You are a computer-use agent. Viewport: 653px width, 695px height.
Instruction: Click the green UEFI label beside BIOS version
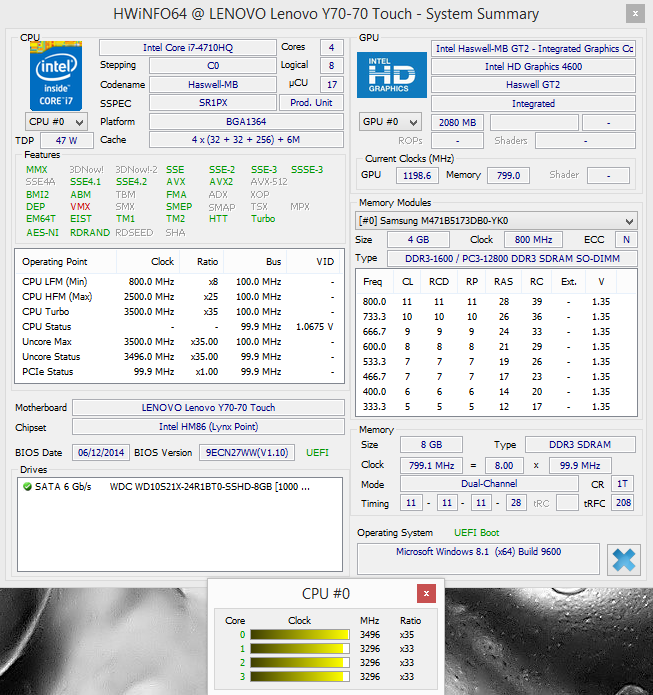tap(317, 453)
